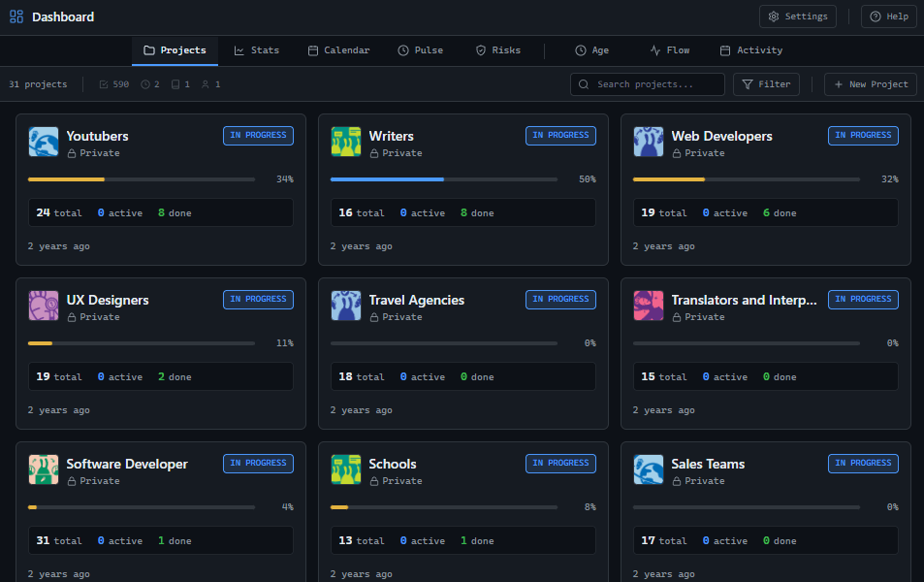The width and height of the screenshot is (924, 582).
Task: Open the Filter options
Action: [x=766, y=84]
